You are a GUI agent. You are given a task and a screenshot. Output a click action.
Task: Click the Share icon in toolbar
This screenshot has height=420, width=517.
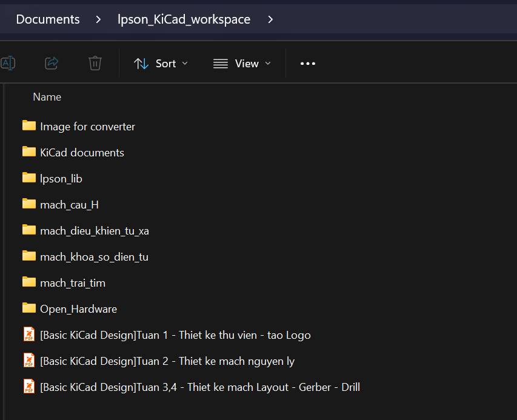[52, 63]
